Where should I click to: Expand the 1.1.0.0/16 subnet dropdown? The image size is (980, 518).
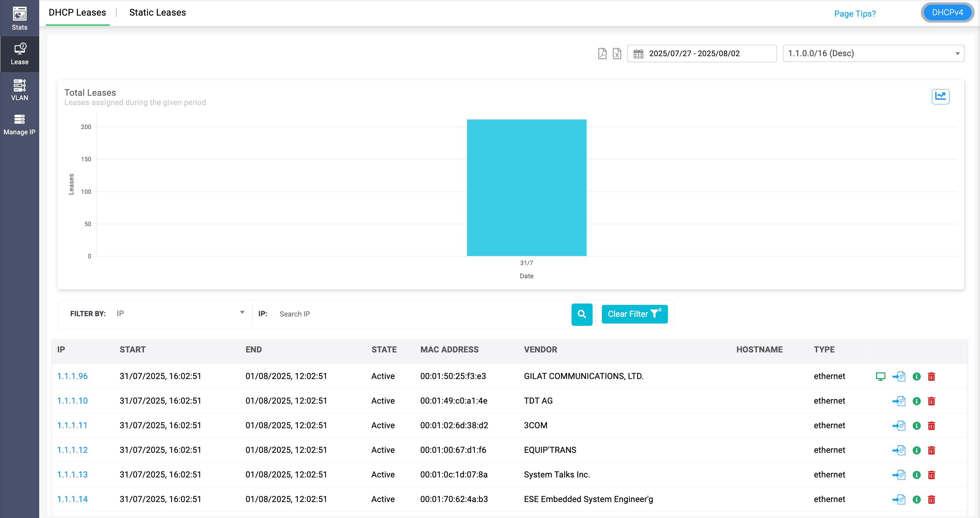873,54
